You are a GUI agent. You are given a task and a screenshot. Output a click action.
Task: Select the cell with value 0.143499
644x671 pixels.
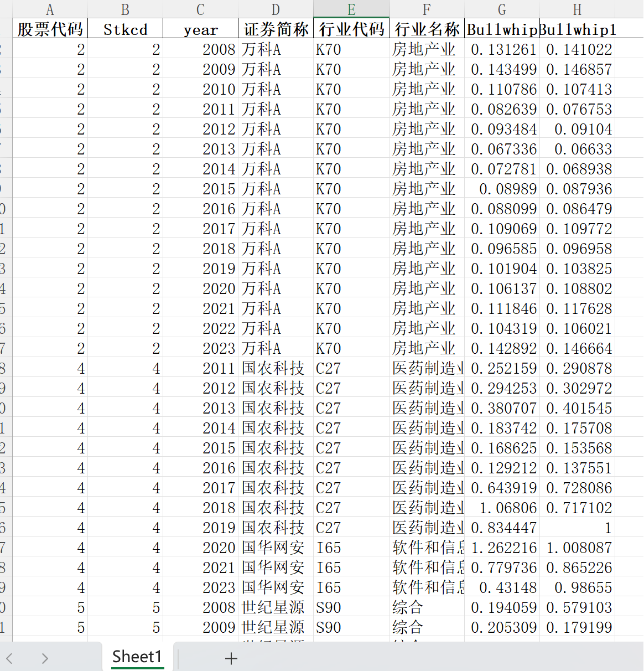tap(502, 69)
